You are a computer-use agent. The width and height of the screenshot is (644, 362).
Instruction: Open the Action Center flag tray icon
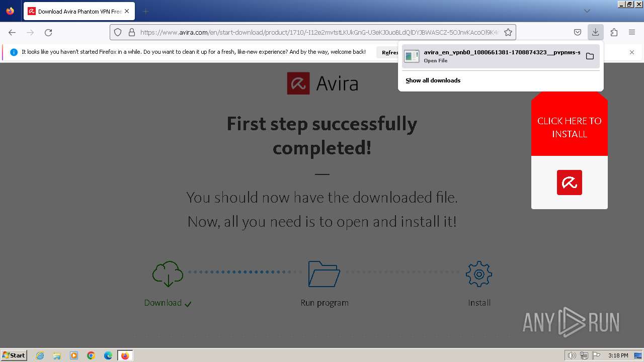point(596,355)
